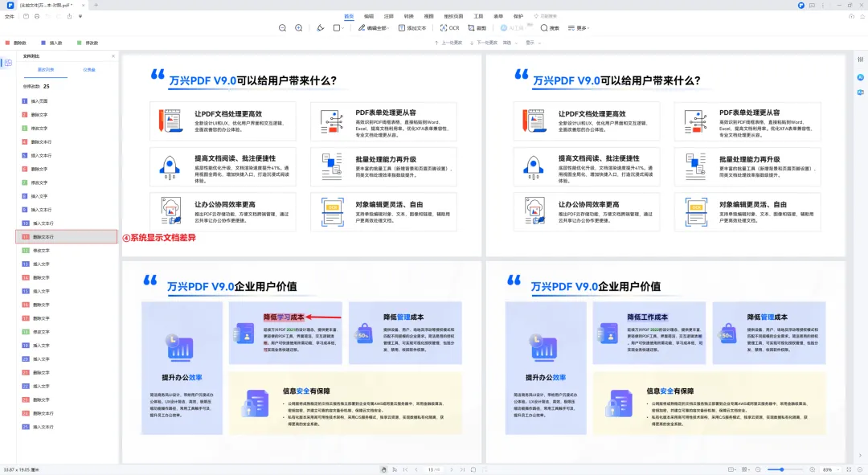Click the fullscreen icon in status bar
Screen dimensions: 868x475
(x=849, y=469)
